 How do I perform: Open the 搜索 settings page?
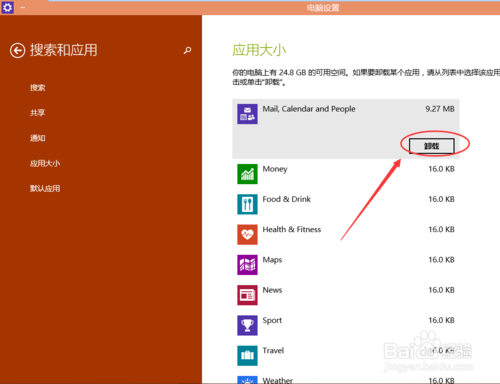click(38, 88)
